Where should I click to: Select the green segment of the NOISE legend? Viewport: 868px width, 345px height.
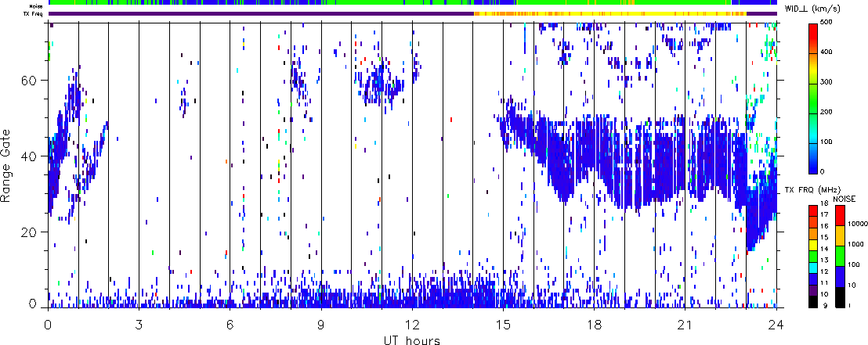(x=840, y=257)
